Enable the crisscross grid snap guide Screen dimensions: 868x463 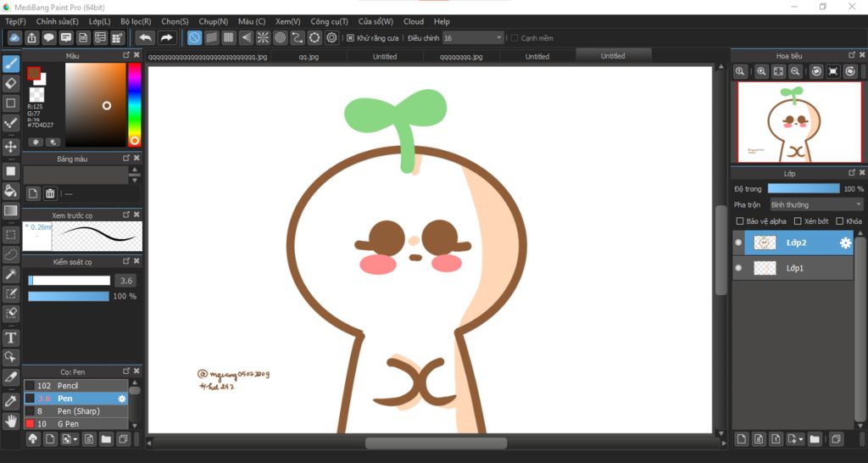click(229, 37)
